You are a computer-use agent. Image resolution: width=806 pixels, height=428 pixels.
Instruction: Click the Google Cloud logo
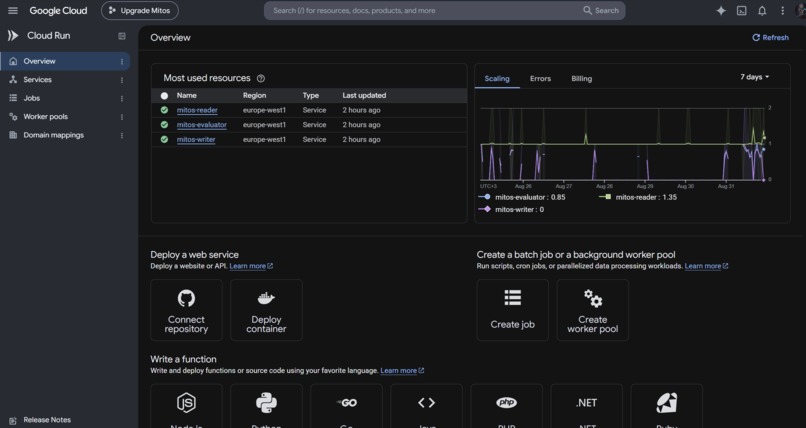pyautogui.click(x=58, y=10)
